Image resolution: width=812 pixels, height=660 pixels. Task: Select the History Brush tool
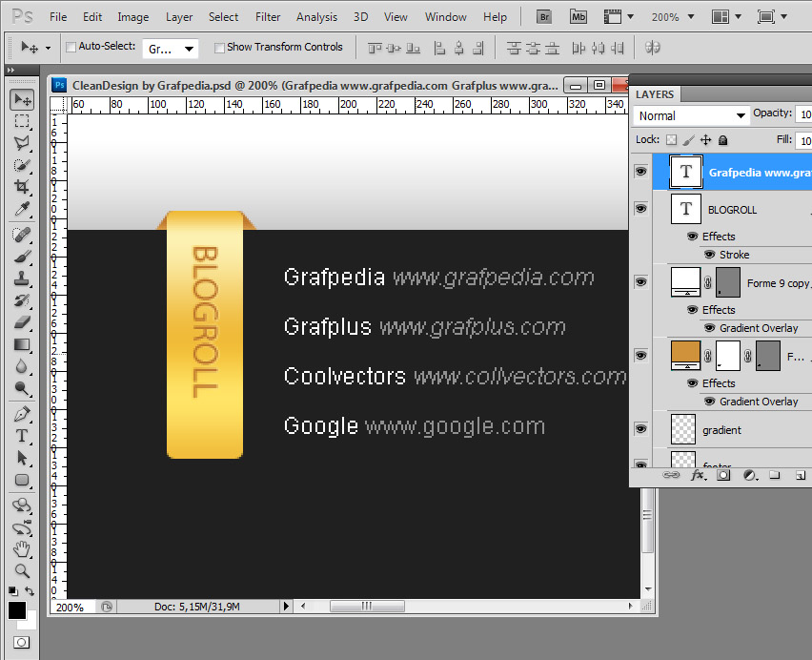coord(22,300)
